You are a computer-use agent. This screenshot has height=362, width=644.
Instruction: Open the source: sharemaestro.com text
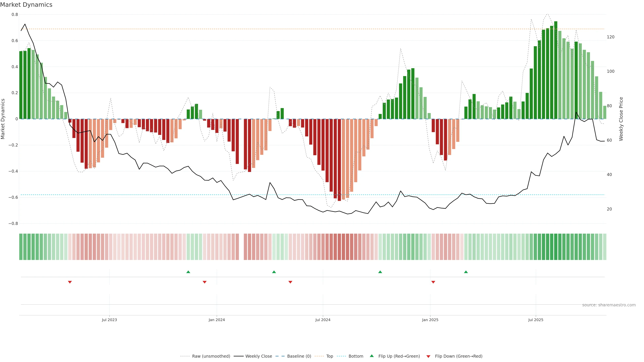[609, 305]
